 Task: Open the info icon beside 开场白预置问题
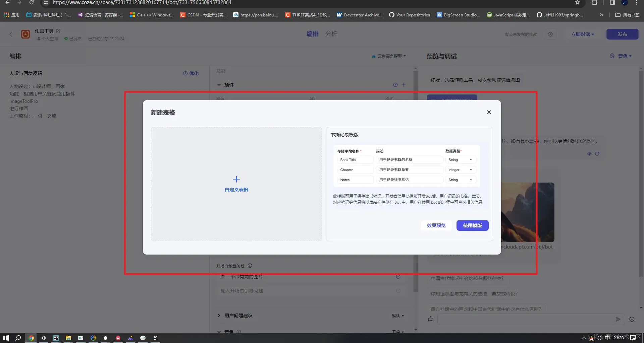click(250, 266)
